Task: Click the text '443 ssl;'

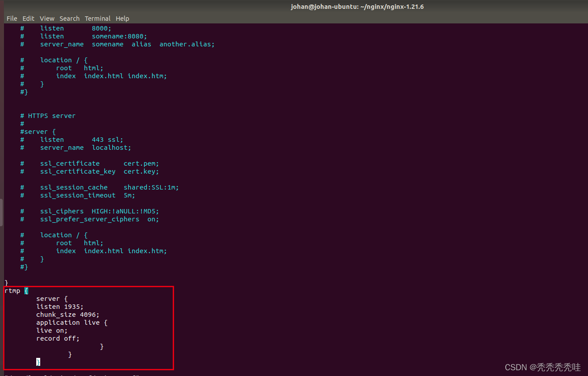Action: (107, 140)
